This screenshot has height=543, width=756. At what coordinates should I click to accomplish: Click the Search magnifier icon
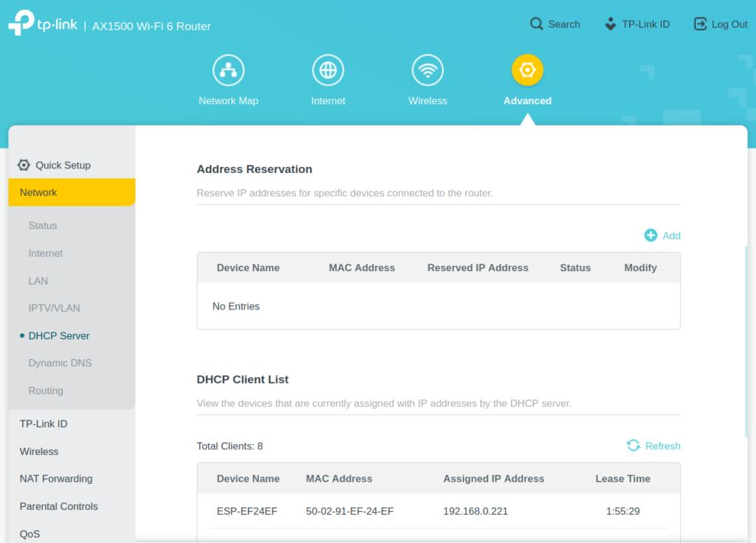coord(537,24)
